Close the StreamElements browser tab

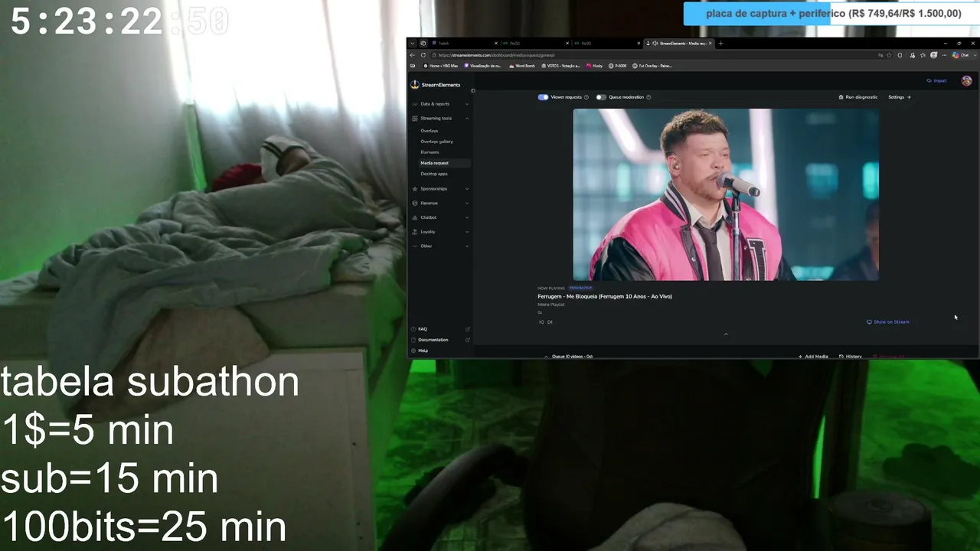pyautogui.click(x=710, y=44)
